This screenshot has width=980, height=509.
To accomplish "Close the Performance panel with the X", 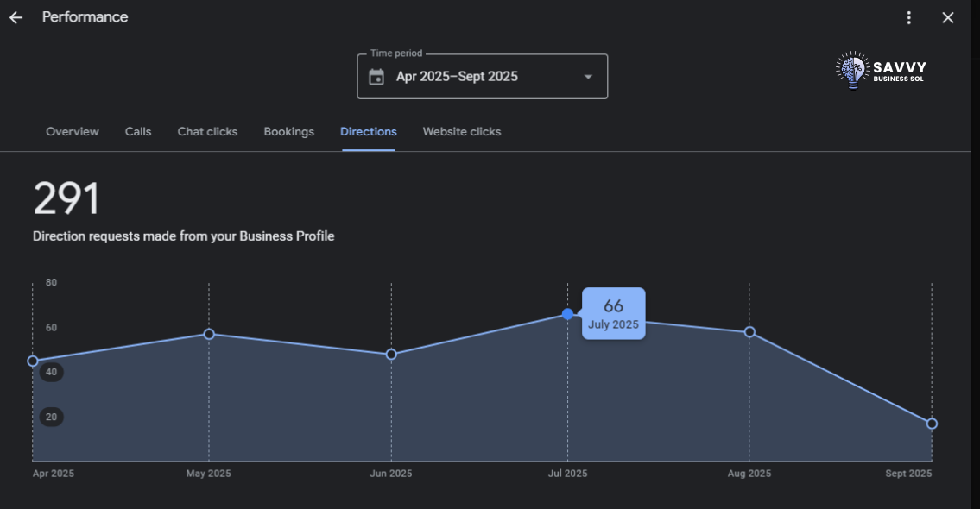I will pos(948,17).
